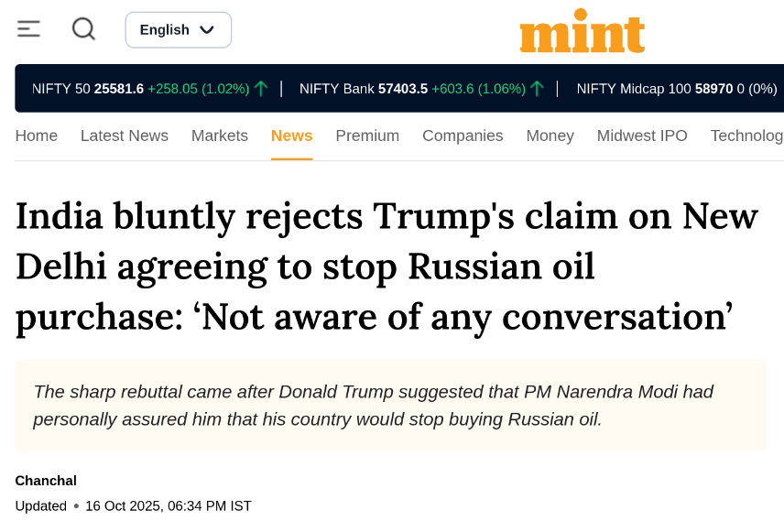
Task: Click NIFTY Bank green up arrow
Action: point(537,89)
